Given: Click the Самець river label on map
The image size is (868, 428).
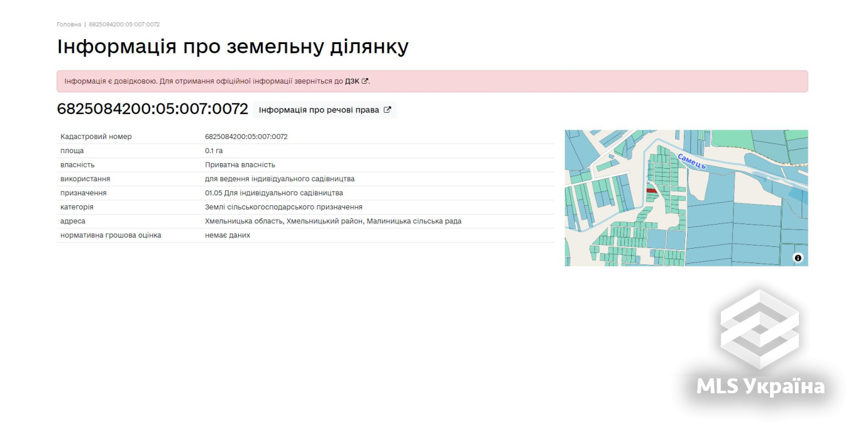Looking at the screenshot, I should 691,161.
